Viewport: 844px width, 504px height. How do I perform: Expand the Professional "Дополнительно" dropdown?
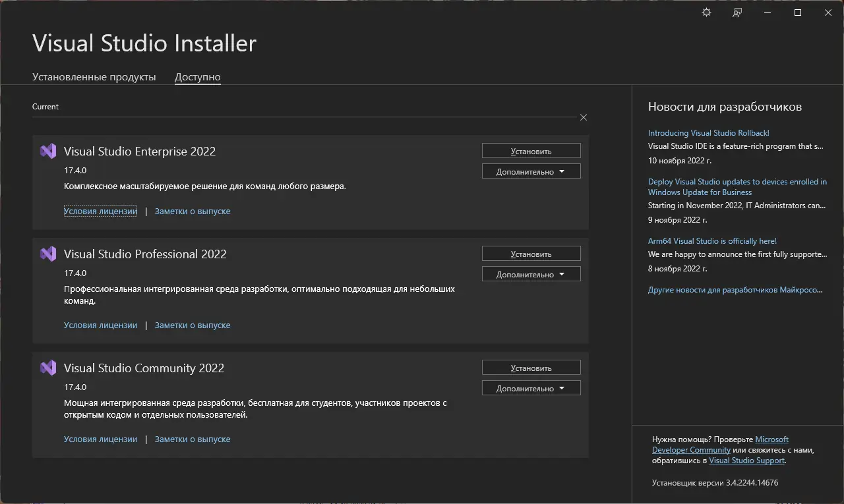[x=531, y=274]
